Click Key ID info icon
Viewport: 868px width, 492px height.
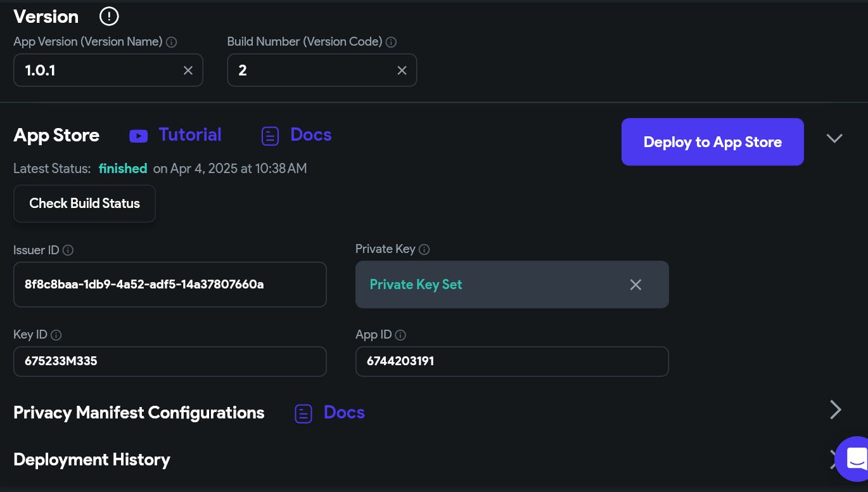coord(56,335)
